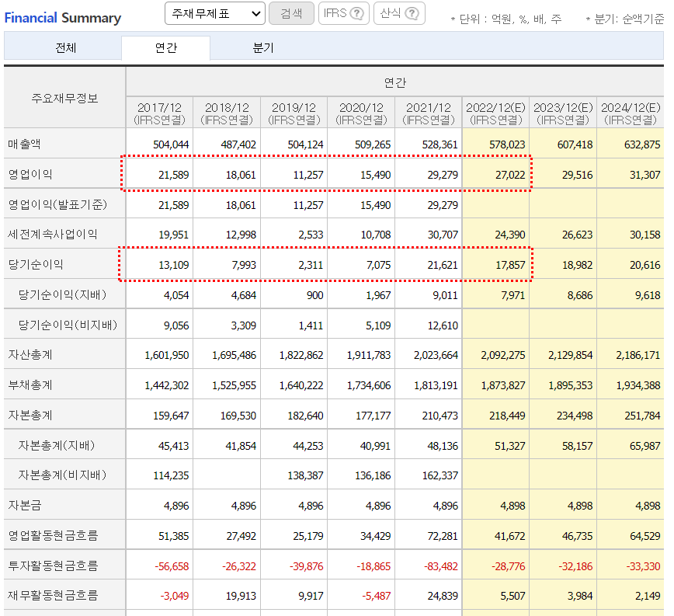Click the 투자활동현금흐름 value -83,482
Viewport: 674px width, 616px height.
(x=441, y=566)
